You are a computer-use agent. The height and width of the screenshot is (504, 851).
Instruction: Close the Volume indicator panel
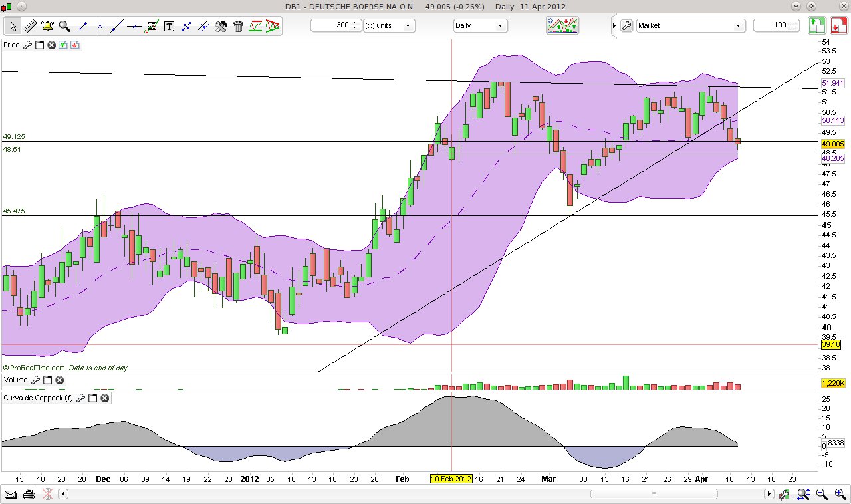59,380
